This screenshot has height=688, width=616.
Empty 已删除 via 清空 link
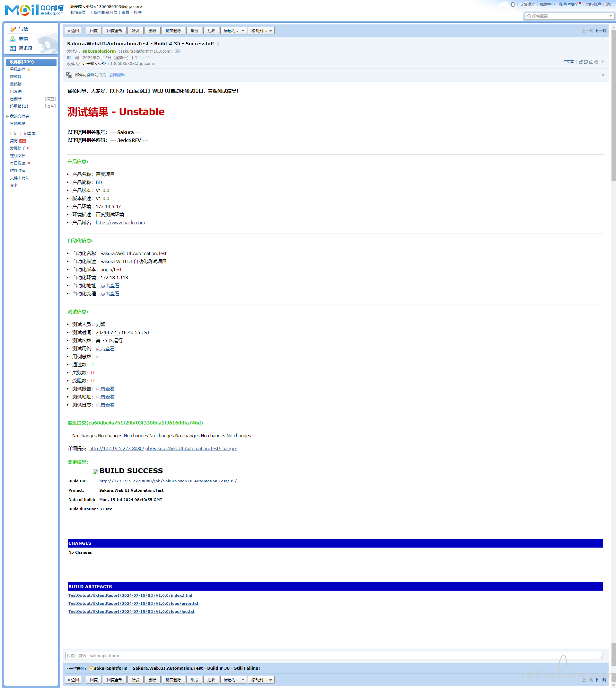[x=50, y=99]
